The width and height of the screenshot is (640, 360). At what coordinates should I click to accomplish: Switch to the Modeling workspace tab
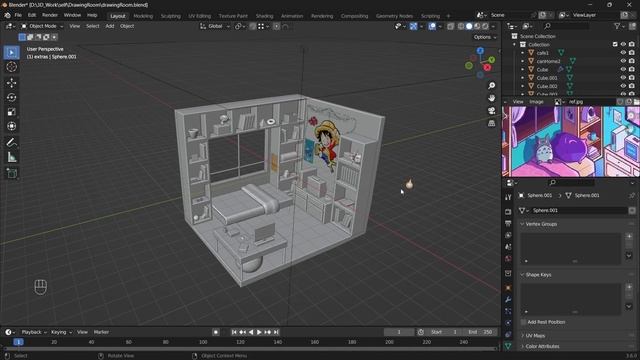pos(143,16)
